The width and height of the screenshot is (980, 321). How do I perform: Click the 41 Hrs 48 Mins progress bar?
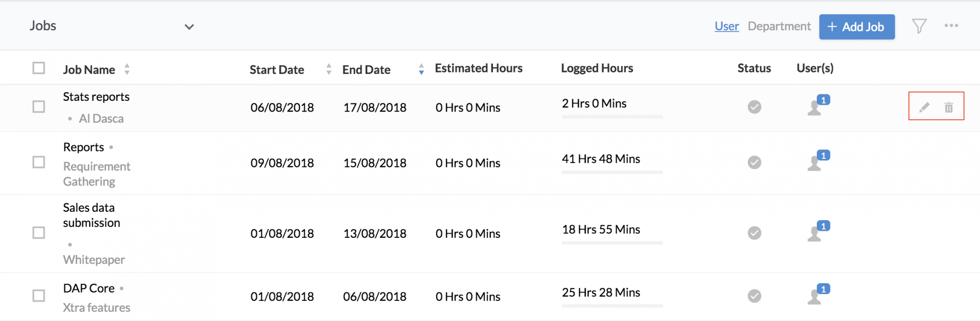pyautogui.click(x=612, y=172)
